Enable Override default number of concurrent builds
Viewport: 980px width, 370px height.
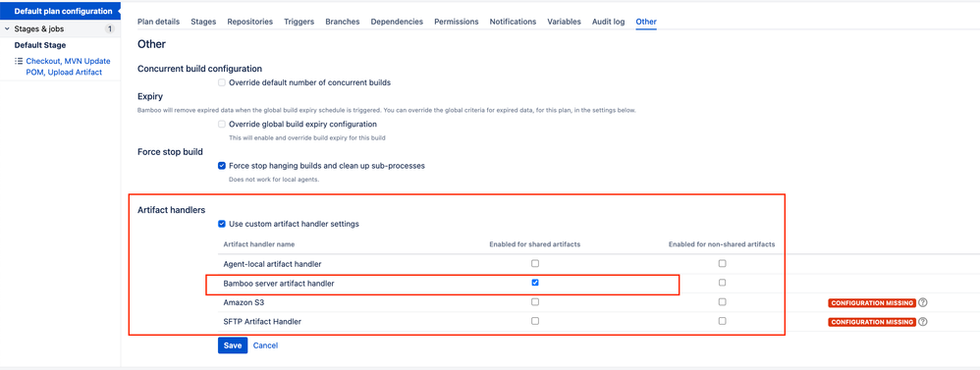(222, 82)
